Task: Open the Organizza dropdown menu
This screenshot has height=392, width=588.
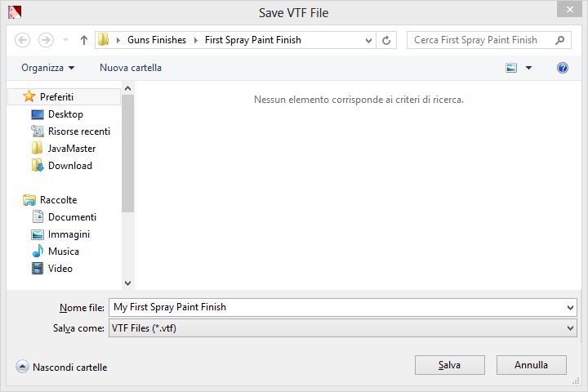Action: [x=48, y=68]
